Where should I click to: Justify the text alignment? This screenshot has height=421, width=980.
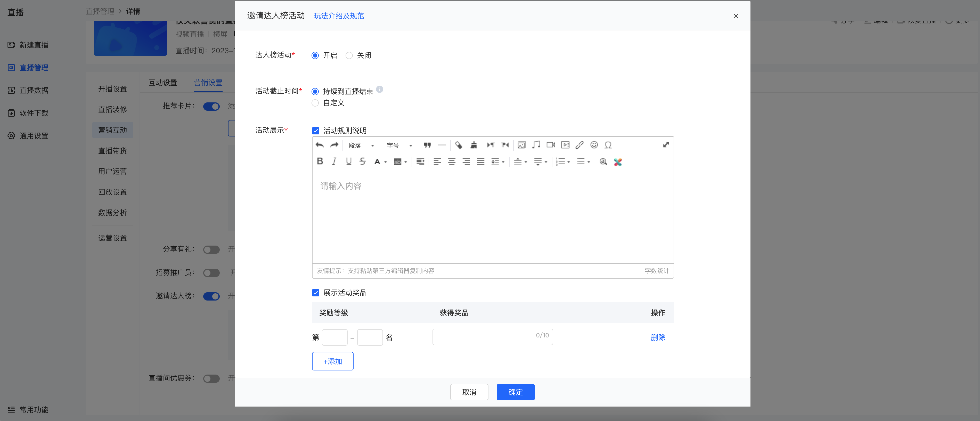click(x=480, y=162)
